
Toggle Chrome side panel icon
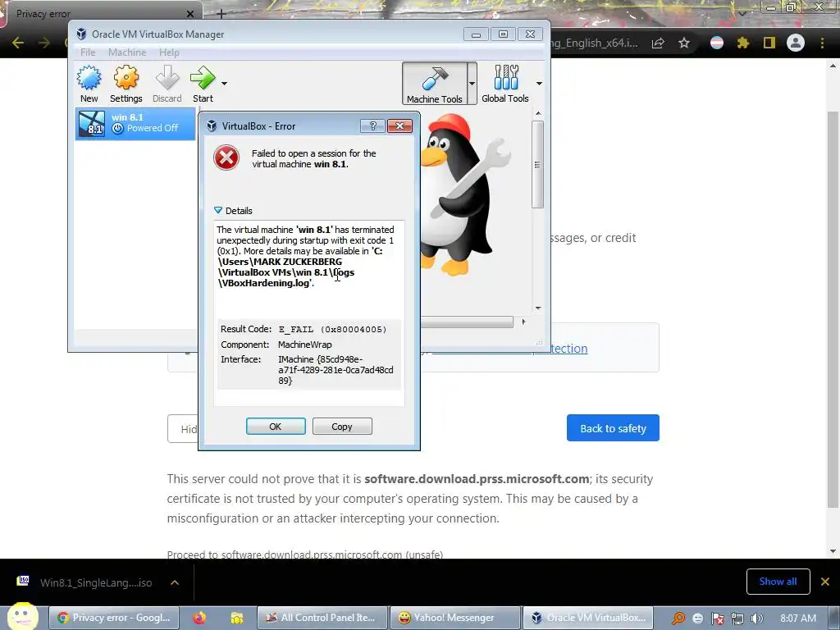click(769, 43)
